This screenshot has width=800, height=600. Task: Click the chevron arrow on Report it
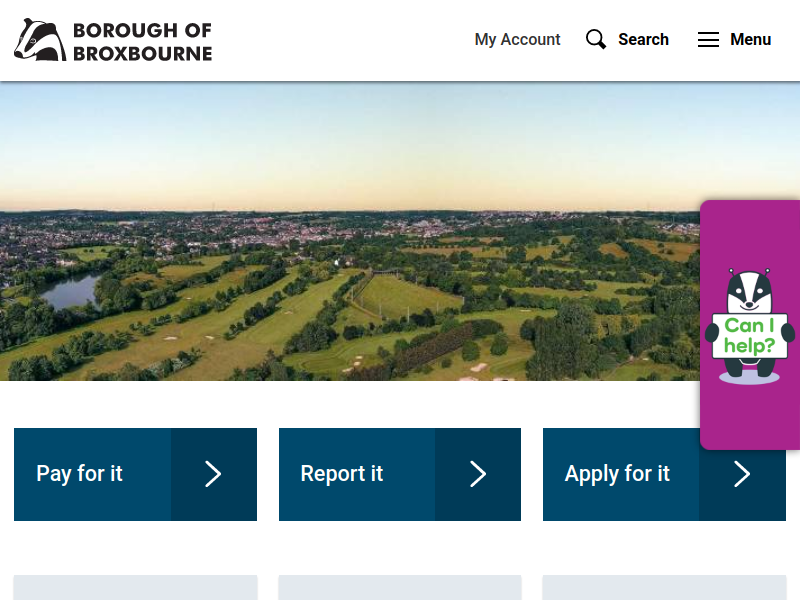point(478,474)
